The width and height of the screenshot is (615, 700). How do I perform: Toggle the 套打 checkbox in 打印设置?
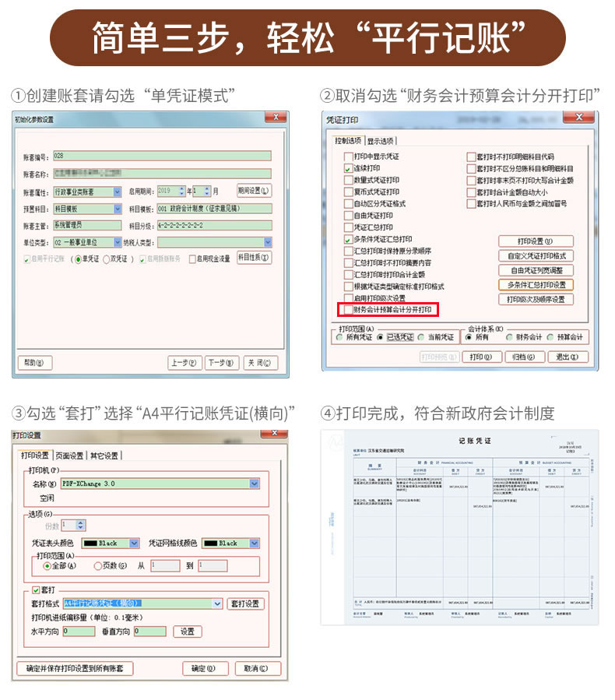coord(36,590)
